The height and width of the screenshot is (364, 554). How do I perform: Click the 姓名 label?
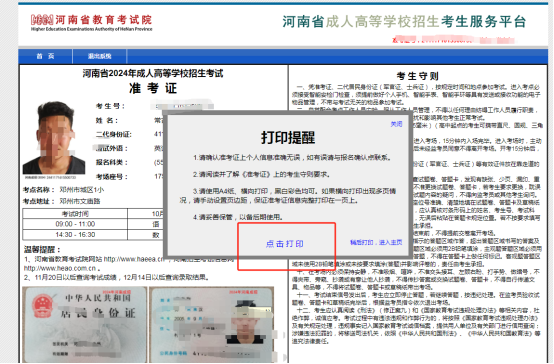click(x=107, y=121)
